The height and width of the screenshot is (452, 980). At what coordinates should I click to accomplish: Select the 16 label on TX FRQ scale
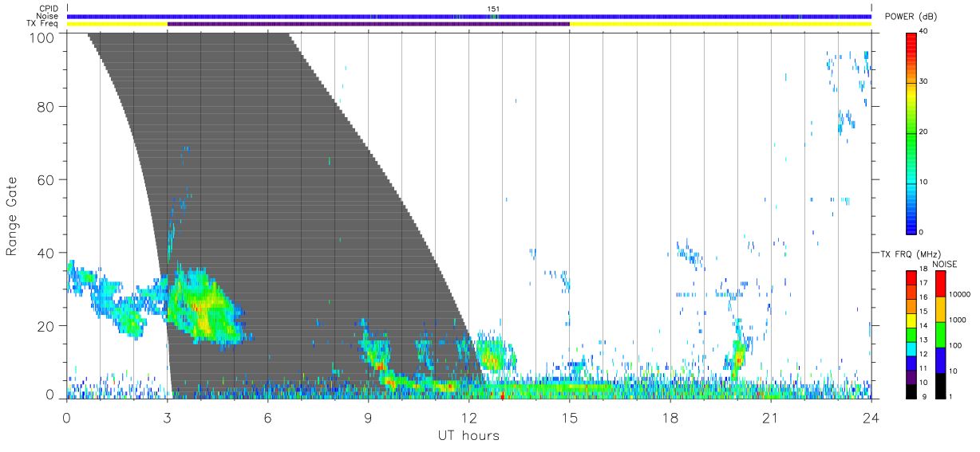(923, 297)
